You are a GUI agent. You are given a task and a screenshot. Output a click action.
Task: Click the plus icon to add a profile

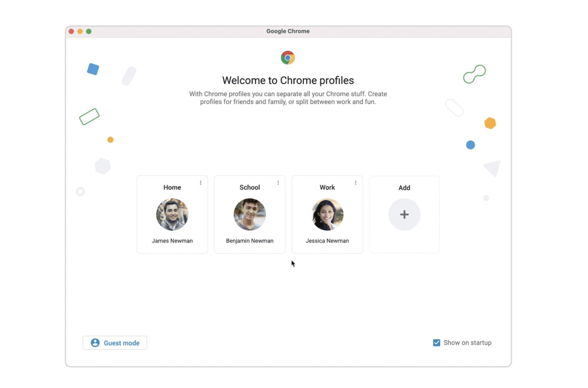(x=404, y=214)
